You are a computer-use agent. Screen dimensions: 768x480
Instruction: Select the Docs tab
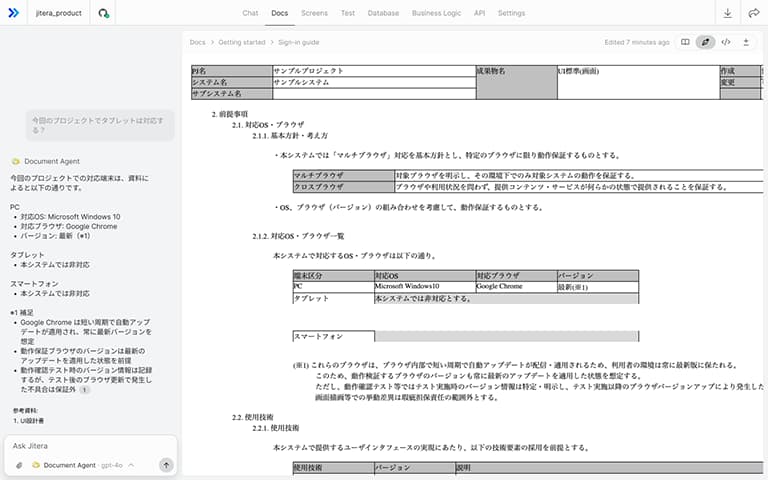(x=280, y=13)
